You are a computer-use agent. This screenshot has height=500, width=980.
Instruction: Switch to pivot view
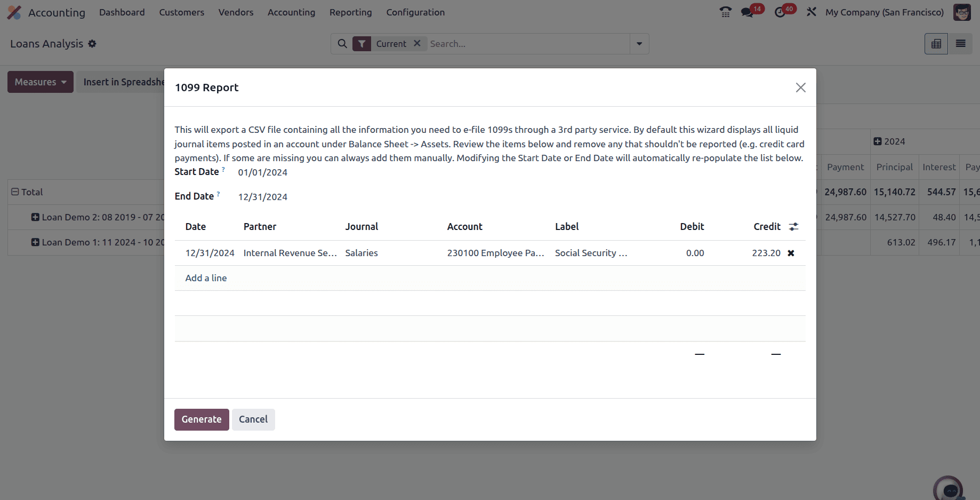tap(936, 44)
